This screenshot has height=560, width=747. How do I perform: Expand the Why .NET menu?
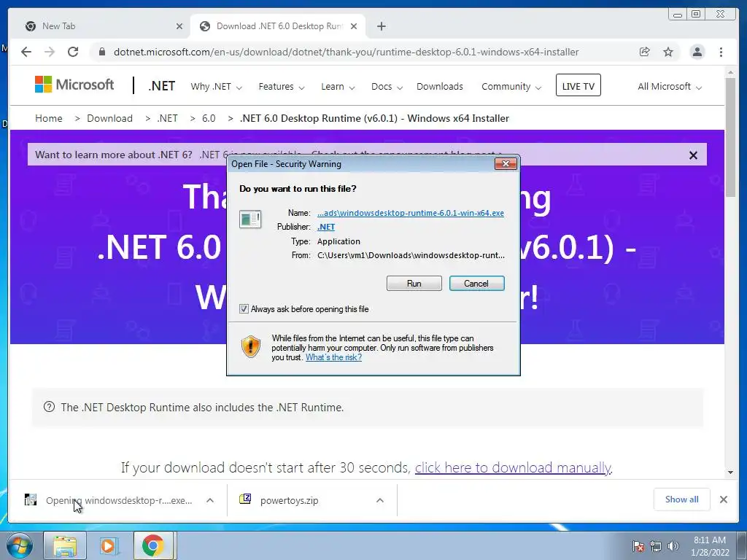coord(216,87)
